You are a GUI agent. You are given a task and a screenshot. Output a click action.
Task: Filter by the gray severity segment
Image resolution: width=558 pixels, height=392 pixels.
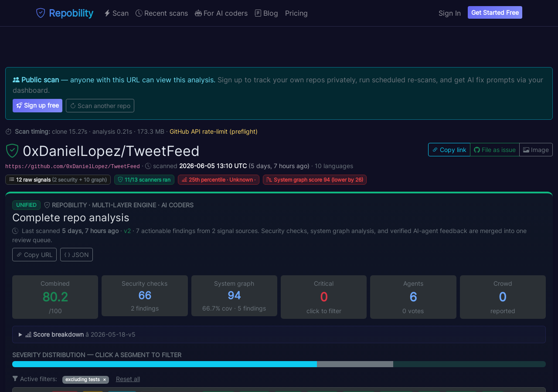coord(355,364)
